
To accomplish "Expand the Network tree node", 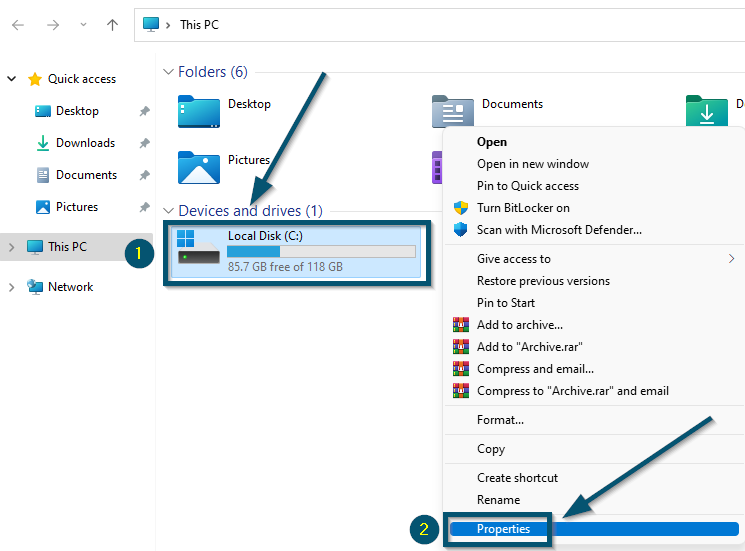I will pyautogui.click(x=11, y=287).
